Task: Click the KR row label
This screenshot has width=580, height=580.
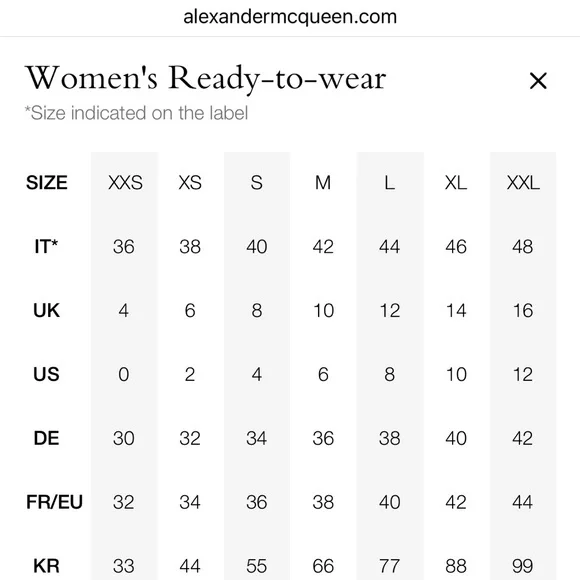Action: pyautogui.click(x=46, y=566)
